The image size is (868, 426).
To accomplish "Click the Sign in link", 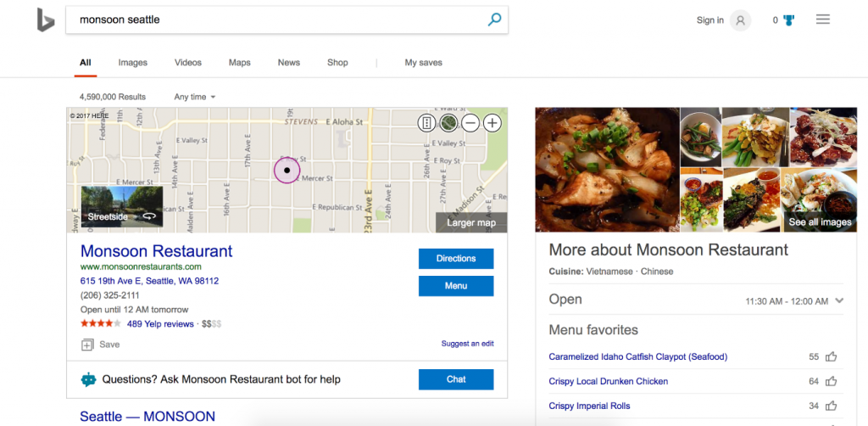I will [710, 20].
